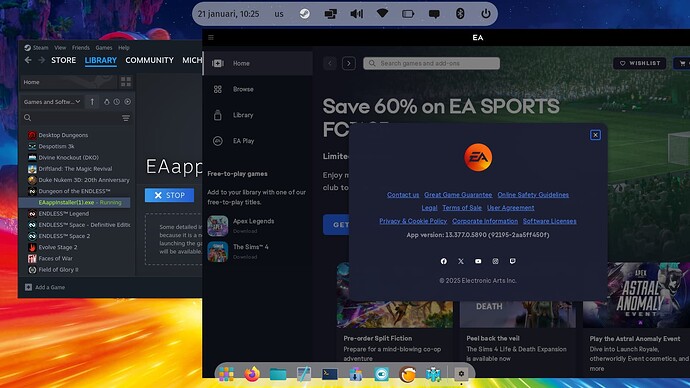This screenshot has width=690, height=388.
Task: Launch Firefox from the dock
Action: click(252, 374)
